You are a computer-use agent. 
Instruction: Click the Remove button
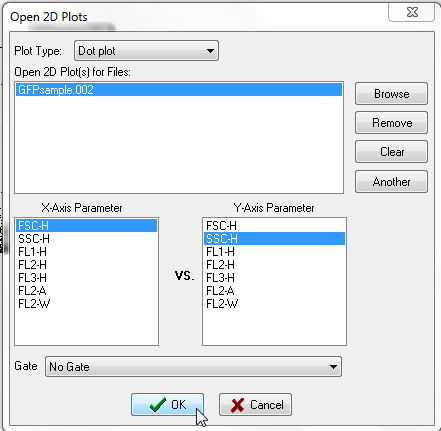[391, 123]
